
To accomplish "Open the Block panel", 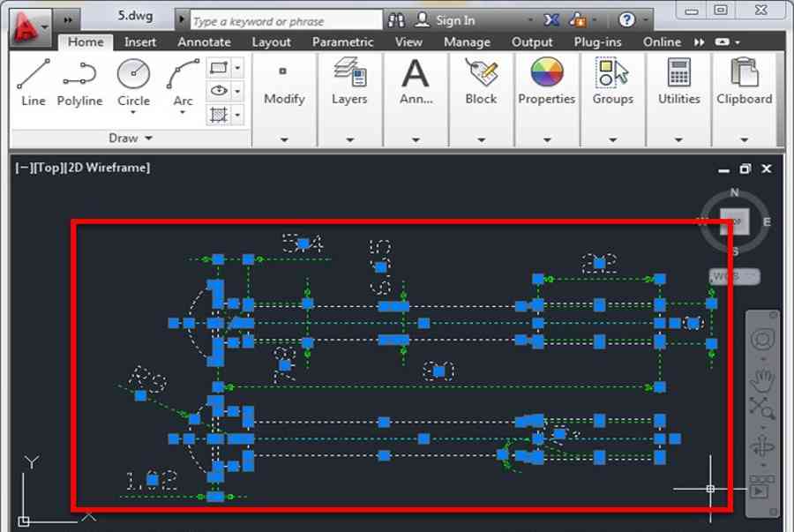I will [x=481, y=82].
